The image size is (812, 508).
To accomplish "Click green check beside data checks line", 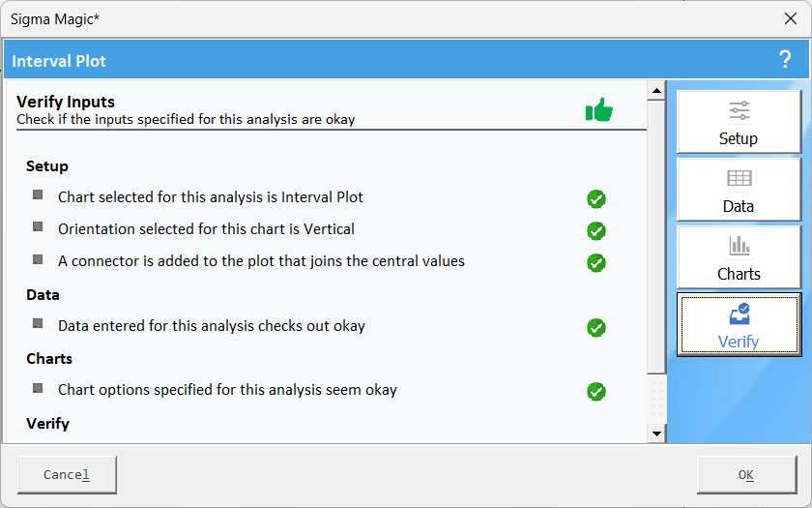I will (x=596, y=328).
